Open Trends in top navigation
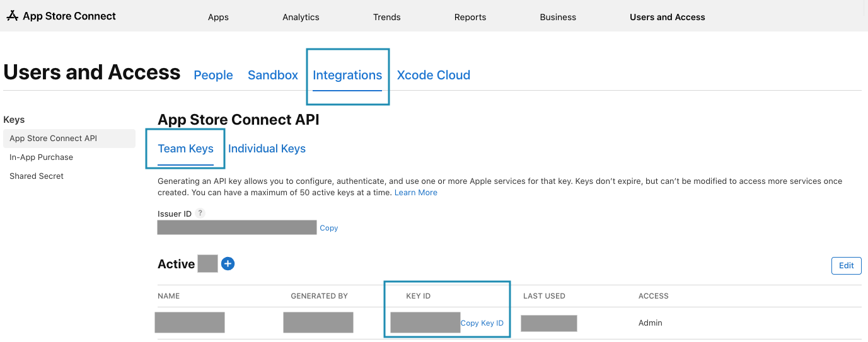 387,17
